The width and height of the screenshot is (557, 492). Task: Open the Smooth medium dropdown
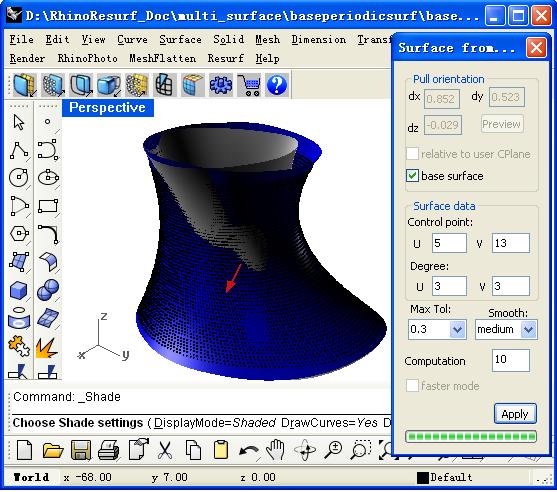[529, 329]
